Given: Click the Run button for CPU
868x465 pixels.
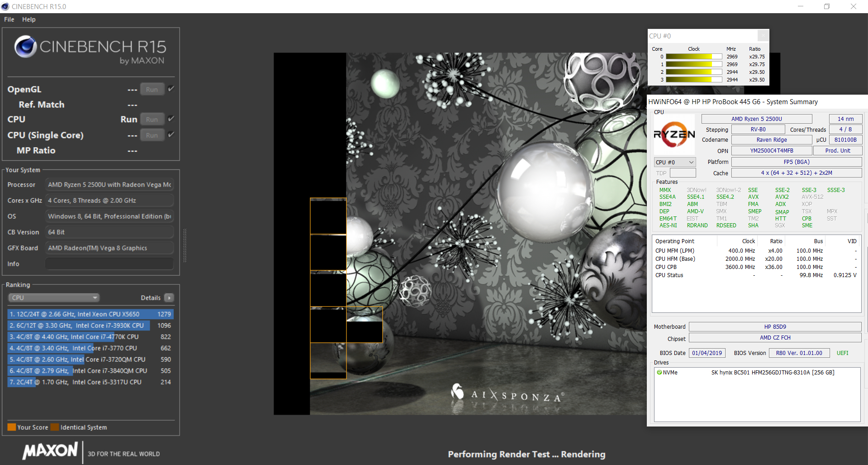Looking at the screenshot, I should coord(152,119).
